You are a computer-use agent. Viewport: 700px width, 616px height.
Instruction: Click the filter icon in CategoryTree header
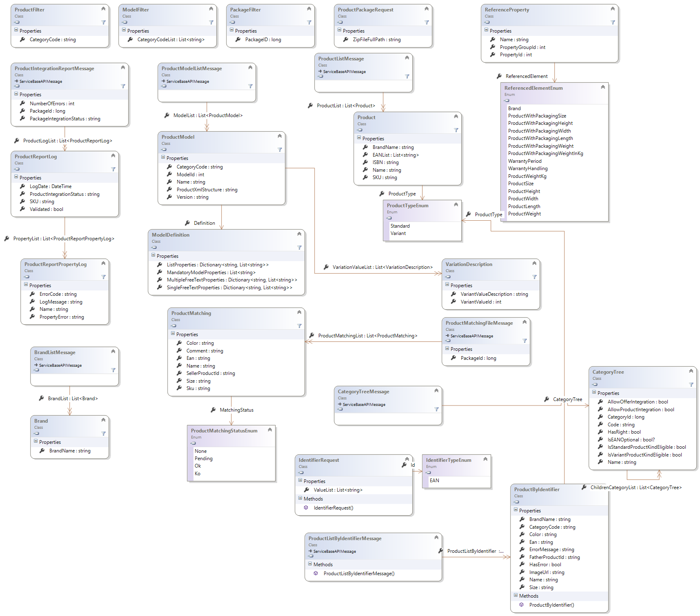(691, 385)
